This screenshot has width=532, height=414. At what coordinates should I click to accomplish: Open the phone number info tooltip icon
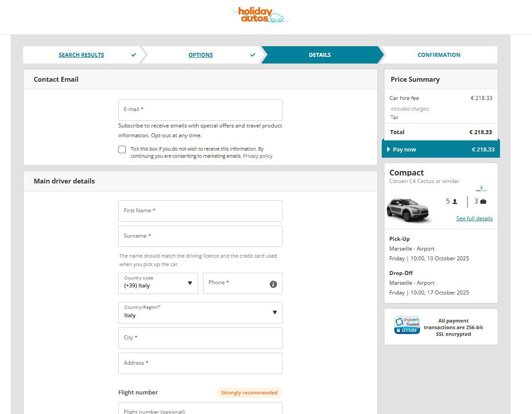273,284
